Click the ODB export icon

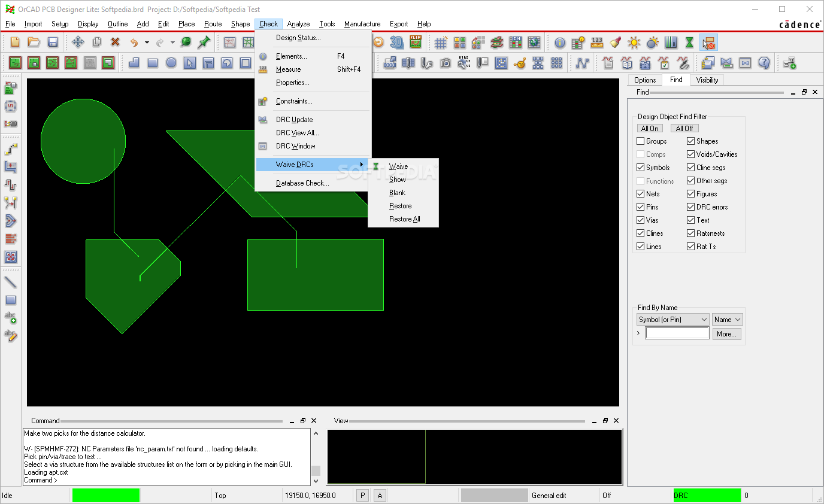click(x=390, y=62)
